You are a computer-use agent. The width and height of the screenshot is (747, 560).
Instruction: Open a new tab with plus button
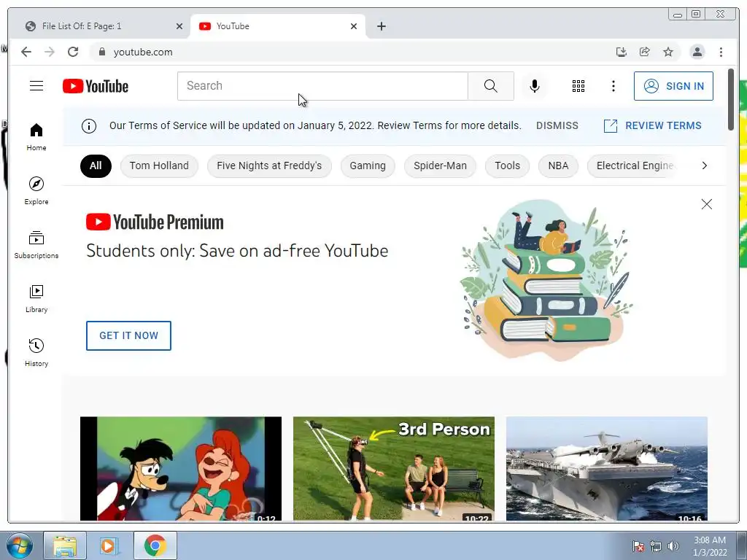point(381,26)
